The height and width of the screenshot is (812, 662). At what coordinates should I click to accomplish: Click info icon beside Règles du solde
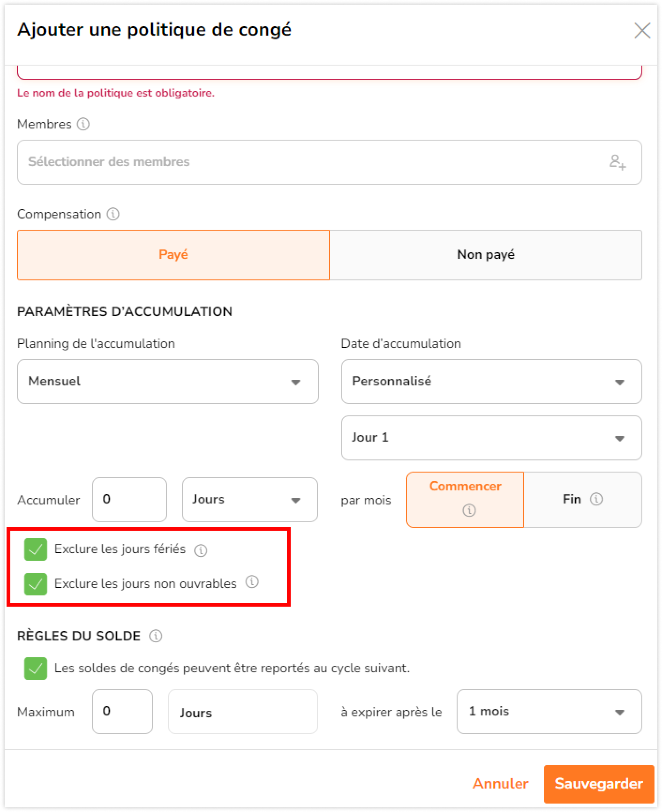[x=156, y=636]
